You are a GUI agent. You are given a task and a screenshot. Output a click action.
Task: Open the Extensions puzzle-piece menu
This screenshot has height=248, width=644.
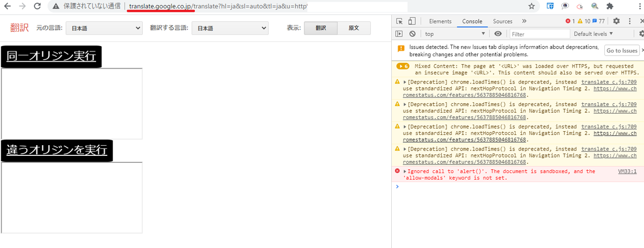coord(610,6)
